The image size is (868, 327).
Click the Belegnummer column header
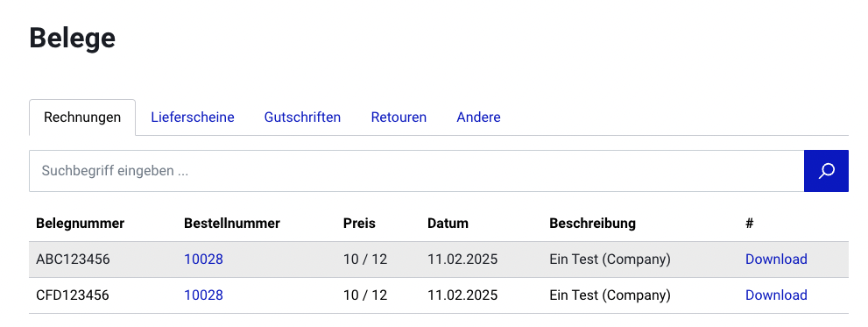coord(81,224)
